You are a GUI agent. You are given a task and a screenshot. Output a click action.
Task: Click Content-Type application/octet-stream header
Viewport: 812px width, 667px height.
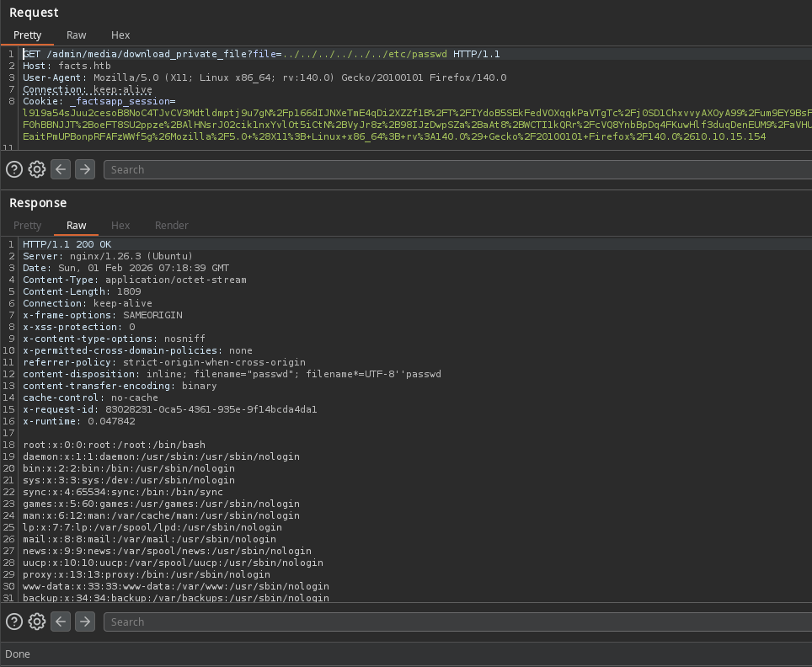click(x=135, y=280)
